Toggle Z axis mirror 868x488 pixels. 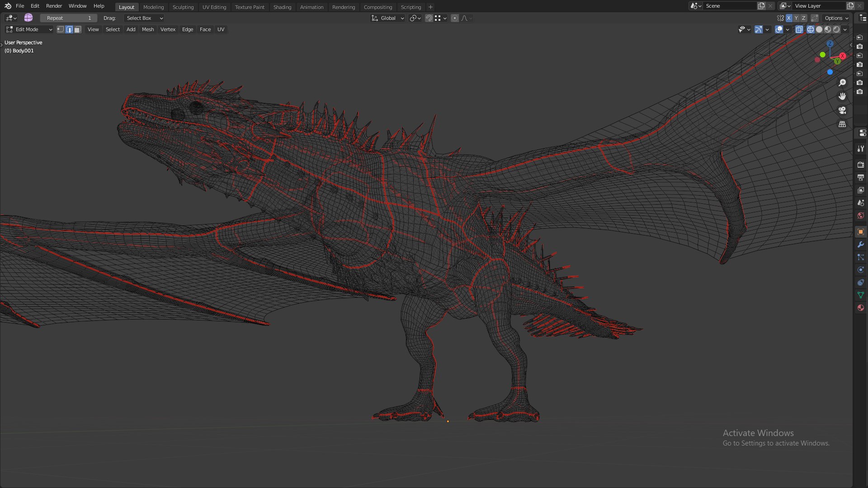[x=803, y=18]
